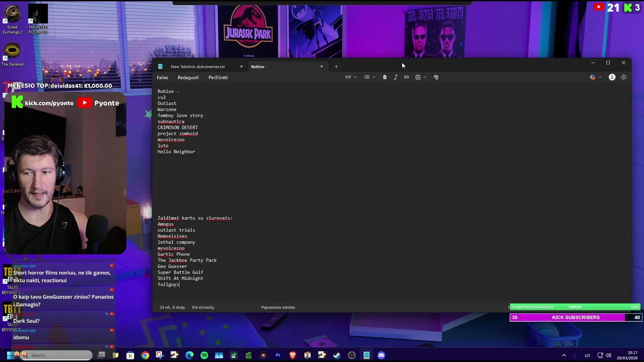Click the taskbar Search box
The width and height of the screenshot is (644, 362).
(56, 355)
